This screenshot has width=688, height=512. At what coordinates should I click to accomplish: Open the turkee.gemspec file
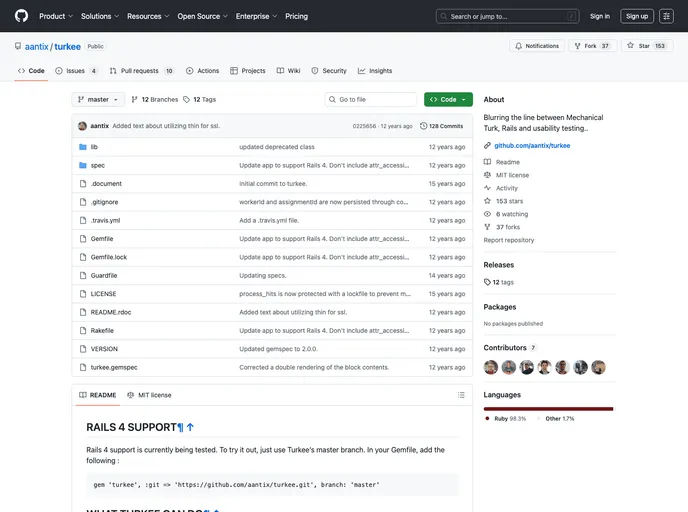(x=114, y=368)
